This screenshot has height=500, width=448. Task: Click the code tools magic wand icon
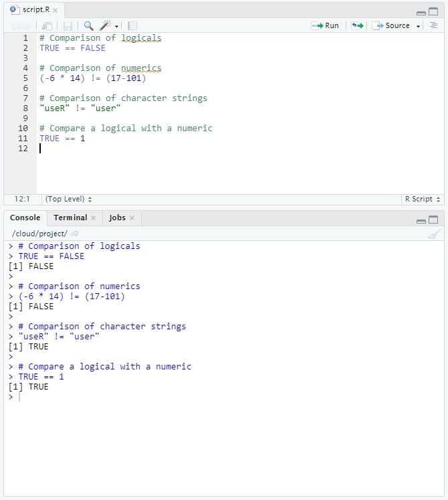coord(106,25)
